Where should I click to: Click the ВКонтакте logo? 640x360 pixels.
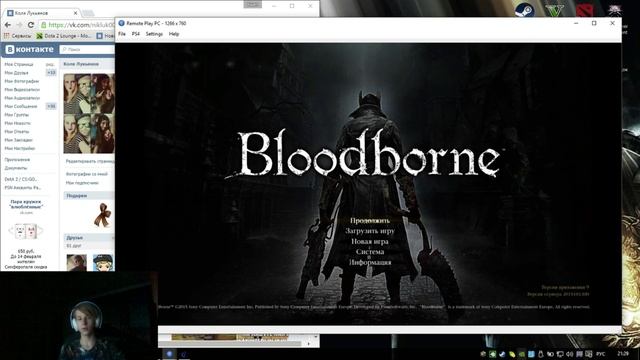pyautogui.click(x=29, y=49)
